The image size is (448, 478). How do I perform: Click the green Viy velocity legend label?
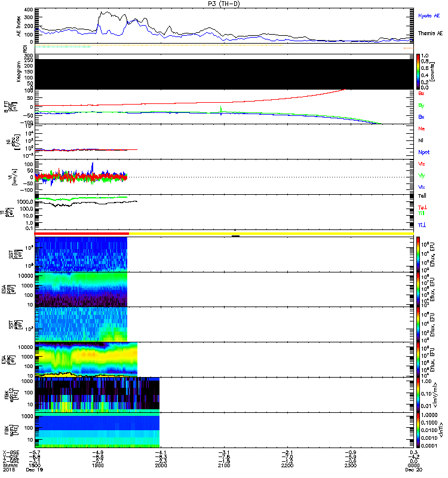click(422, 176)
